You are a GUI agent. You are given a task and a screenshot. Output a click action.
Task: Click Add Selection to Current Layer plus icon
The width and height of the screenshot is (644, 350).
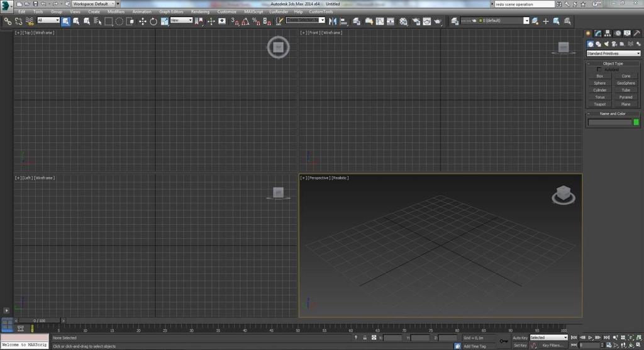click(x=545, y=21)
